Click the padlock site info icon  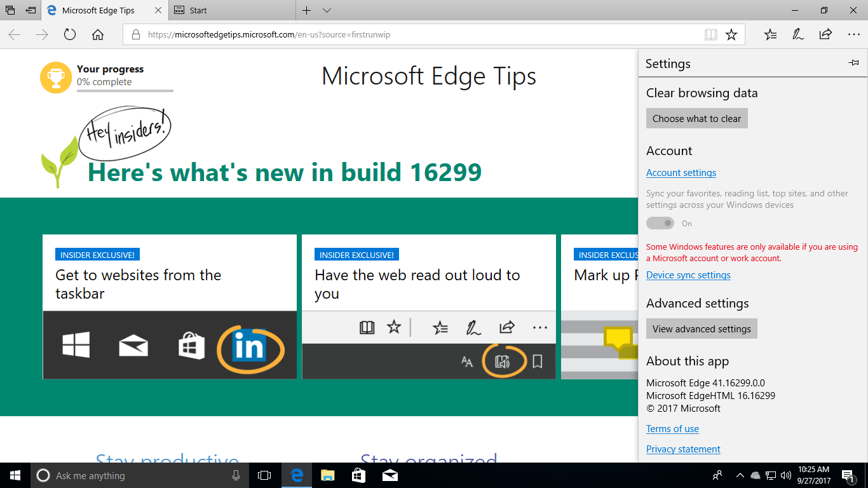[x=135, y=35]
